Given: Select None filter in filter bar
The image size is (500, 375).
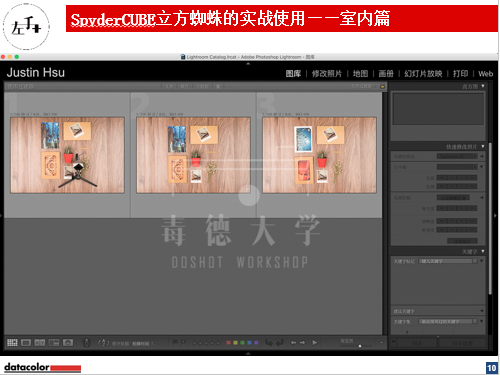Looking at the screenshot, I should 218,86.
